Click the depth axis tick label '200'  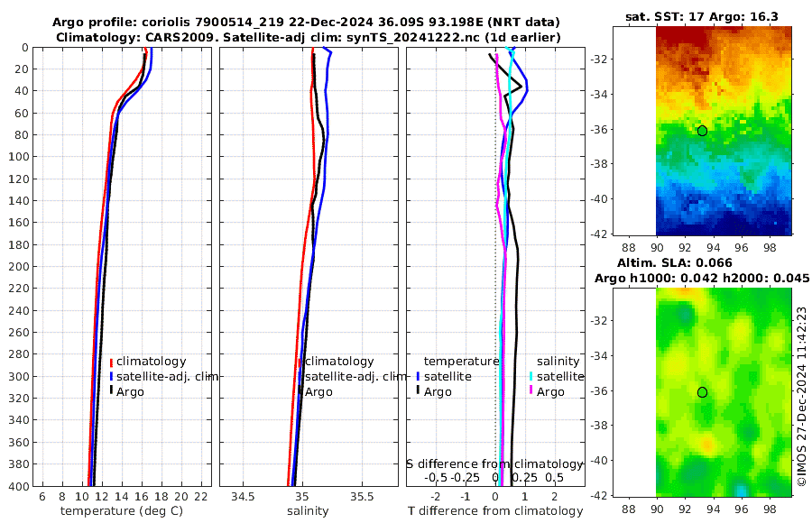18,266
